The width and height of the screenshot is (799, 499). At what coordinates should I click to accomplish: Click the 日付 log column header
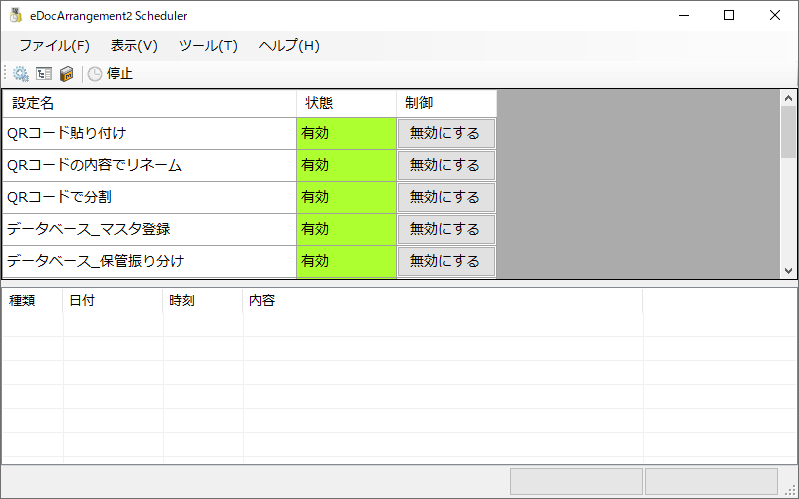(x=112, y=300)
